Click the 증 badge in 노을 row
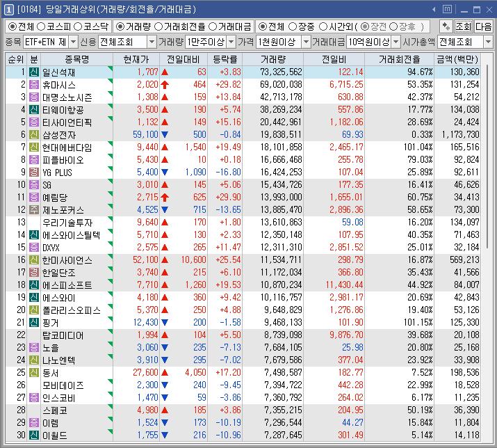 tap(33, 347)
